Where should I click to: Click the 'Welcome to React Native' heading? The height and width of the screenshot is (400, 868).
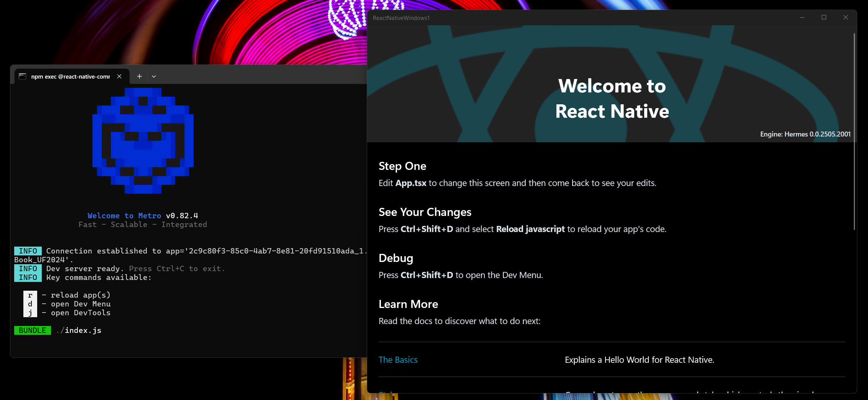(x=612, y=99)
